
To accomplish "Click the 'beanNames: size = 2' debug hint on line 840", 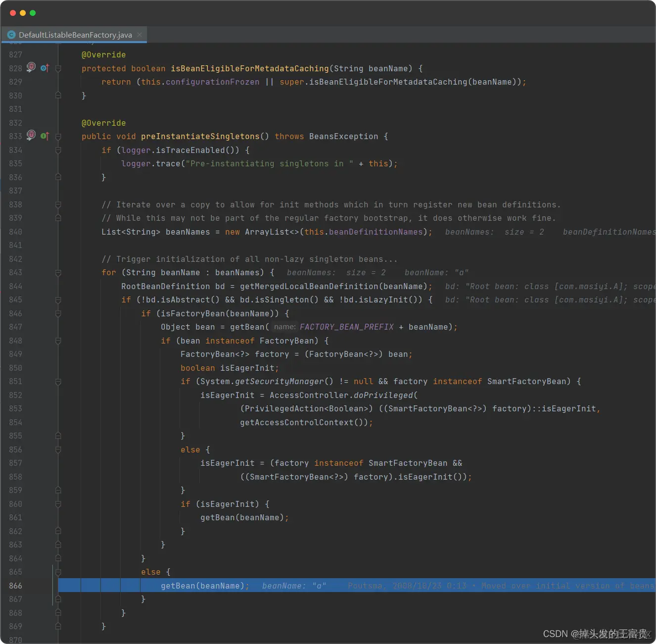I will pyautogui.click(x=495, y=232).
